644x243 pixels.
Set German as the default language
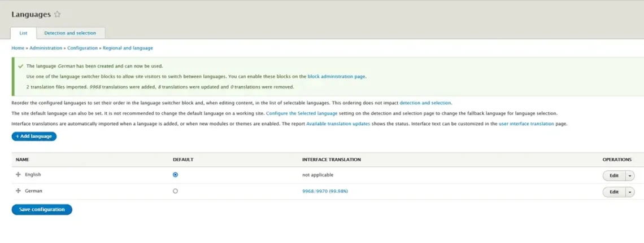175,191
